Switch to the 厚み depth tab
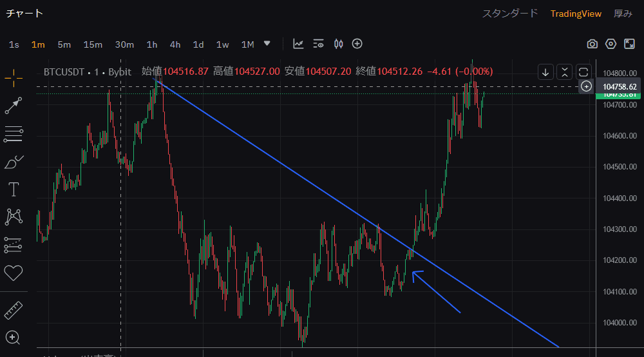Image resolution: width=644 pixels, height=357 pixels. click(x=623, y=14)
